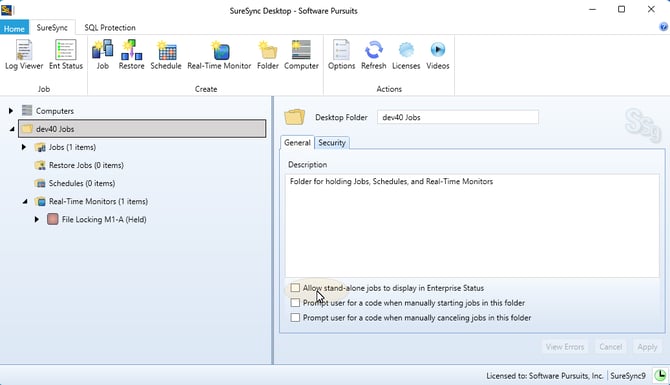Minimize the SureSync Desktop window
This screenshot has width=670, height=385.
click(x=592, y=9)
